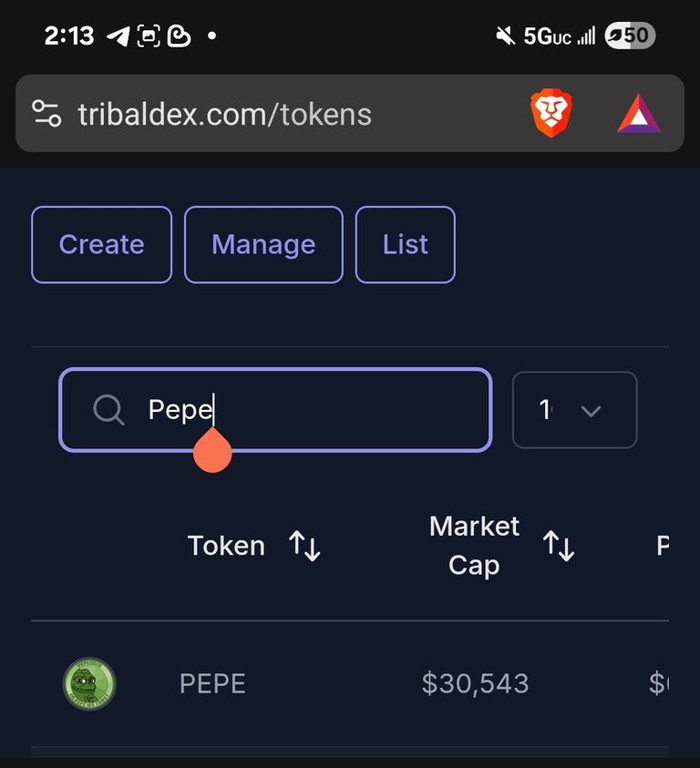Select the PEPE token row name
Viewport: 700px width, 768px height.
click(x=212, y=684)
